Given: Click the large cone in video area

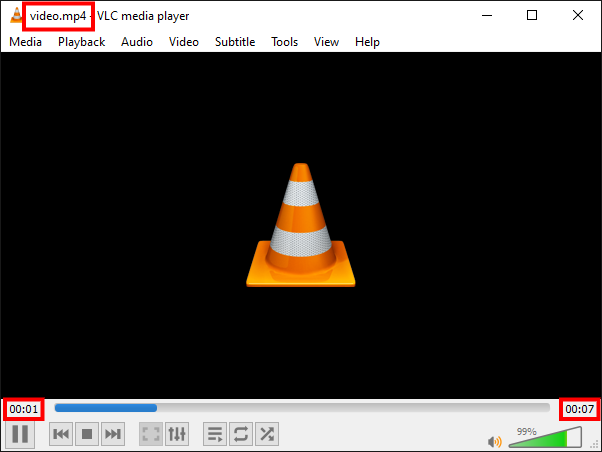Looking at the screenshot, I should [301, 225].
